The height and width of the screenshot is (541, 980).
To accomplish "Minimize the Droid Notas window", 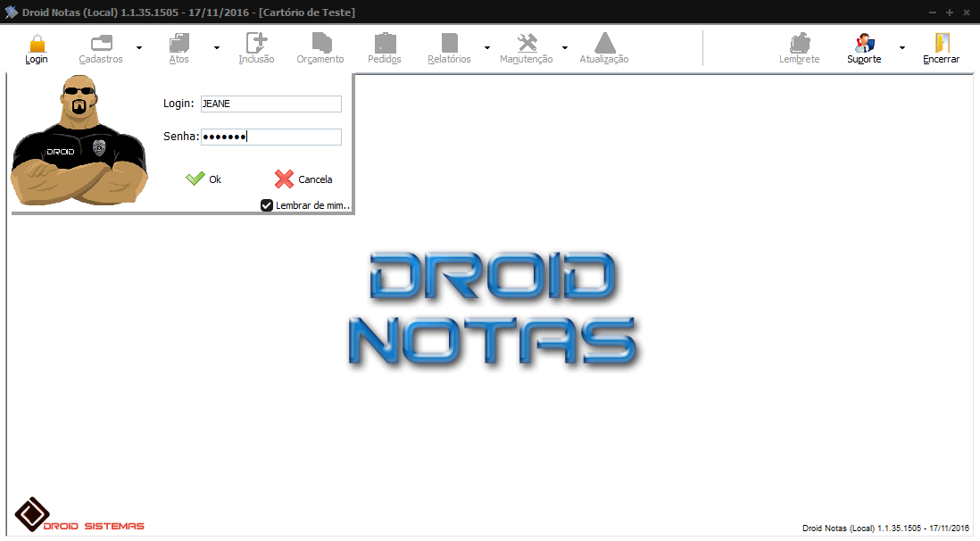I will [x=933, y=12].
